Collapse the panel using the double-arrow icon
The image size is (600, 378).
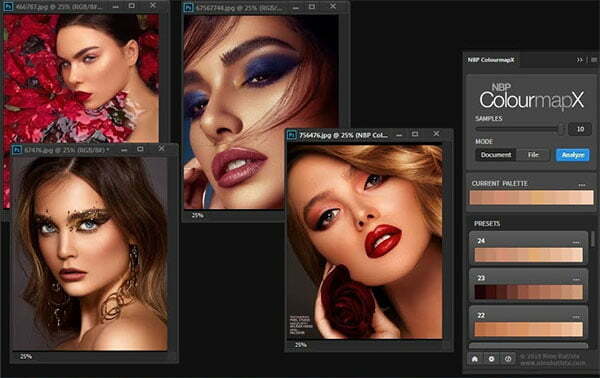coord(580,60)
